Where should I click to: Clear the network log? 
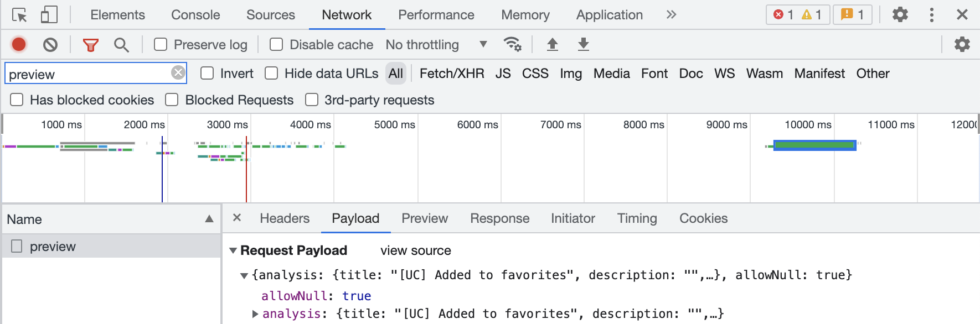click(50, 44)
